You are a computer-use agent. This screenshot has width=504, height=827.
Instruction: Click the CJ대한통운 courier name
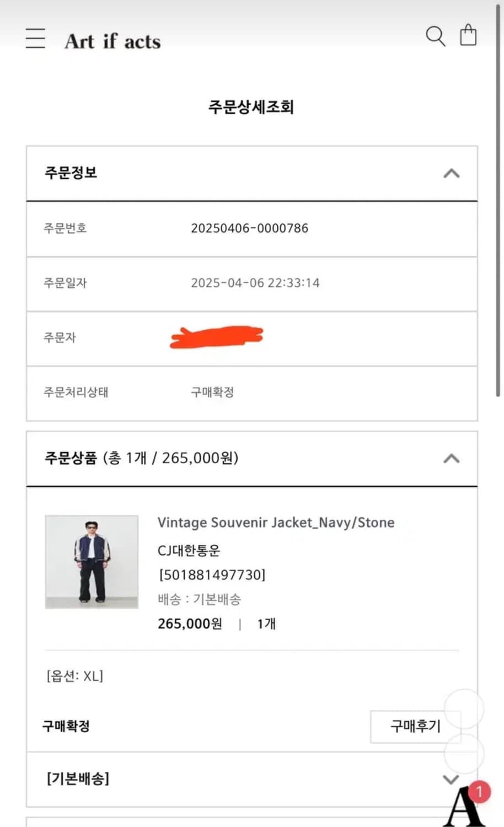click(x=189, y=550)
